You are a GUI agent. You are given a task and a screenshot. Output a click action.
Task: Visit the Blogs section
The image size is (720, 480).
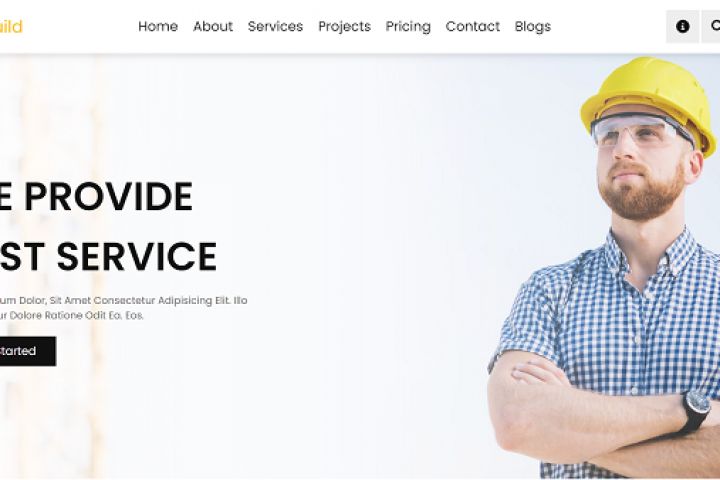pyautogui.click(x=533, y=27)
